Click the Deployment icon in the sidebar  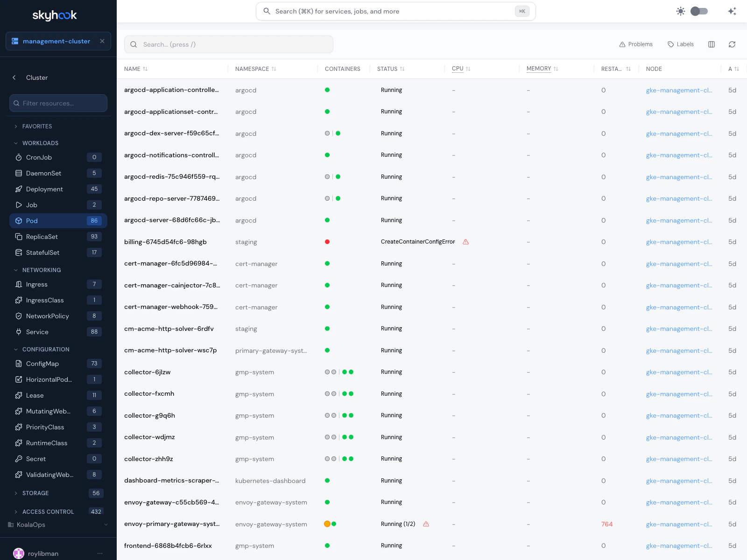coord(18,189)
